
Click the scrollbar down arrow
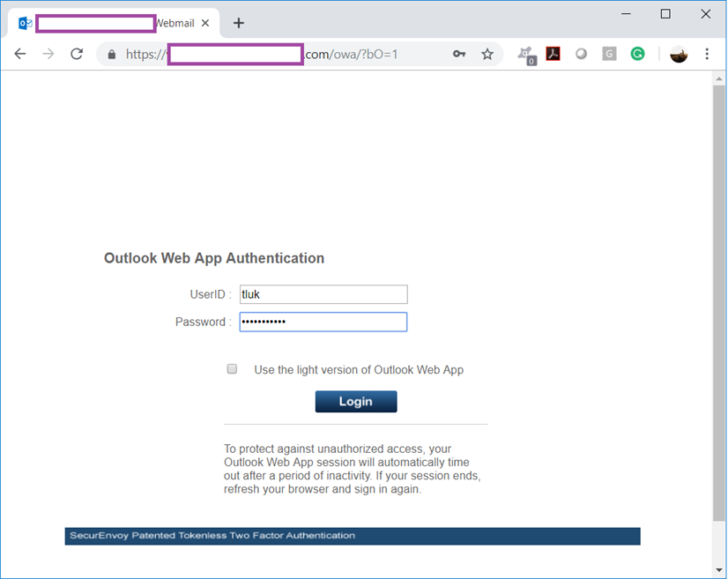(719, 569)
